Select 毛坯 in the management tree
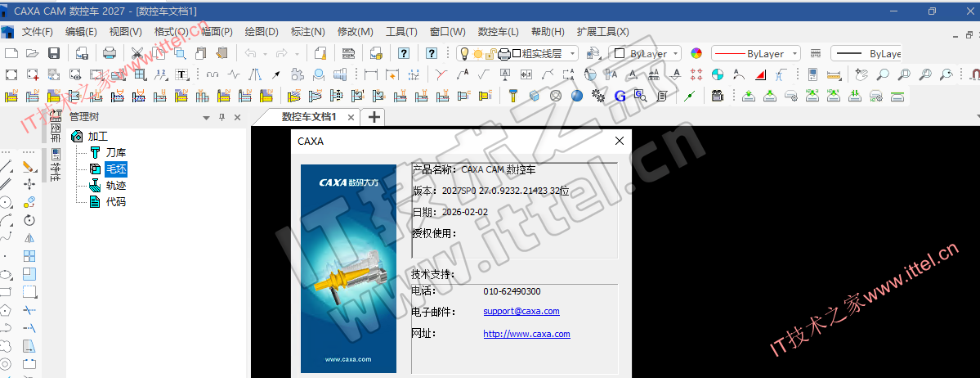This screenshot has width=980, height=378. click(x=115, y=169)
